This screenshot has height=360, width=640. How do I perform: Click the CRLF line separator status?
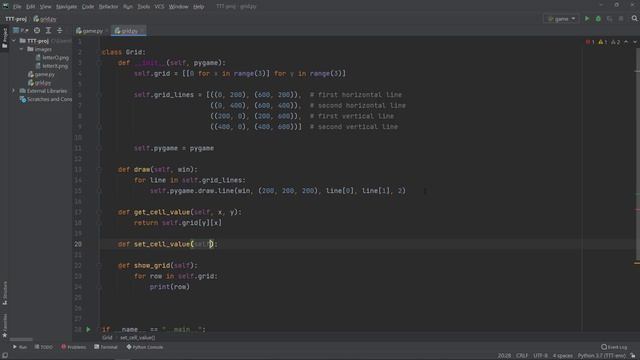pos(522,356)
